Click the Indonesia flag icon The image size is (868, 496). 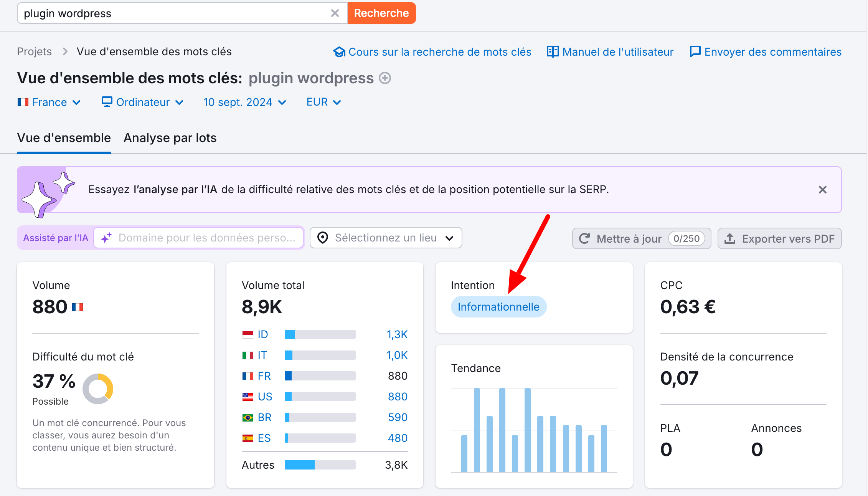(x=248, y=334)
